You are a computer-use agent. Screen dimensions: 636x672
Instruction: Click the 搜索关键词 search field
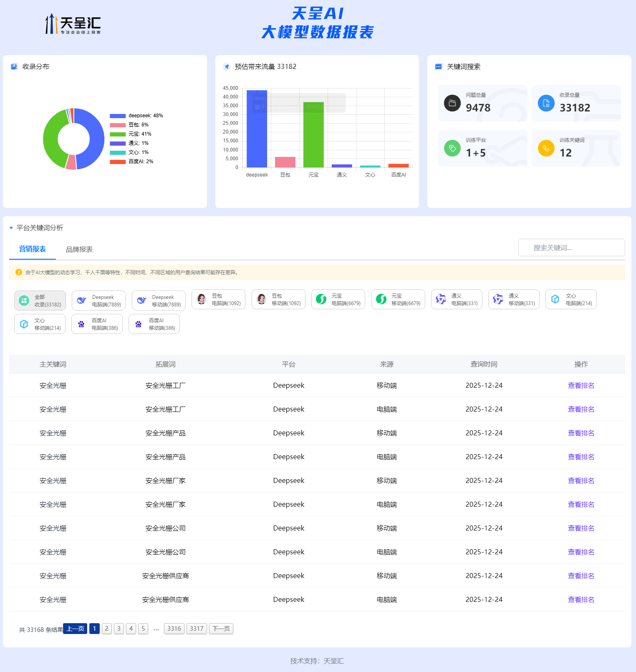point(571,248)
